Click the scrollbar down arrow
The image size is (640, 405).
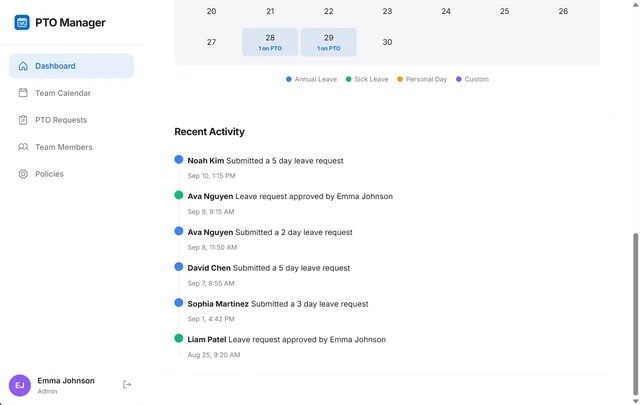click(636, 401)
